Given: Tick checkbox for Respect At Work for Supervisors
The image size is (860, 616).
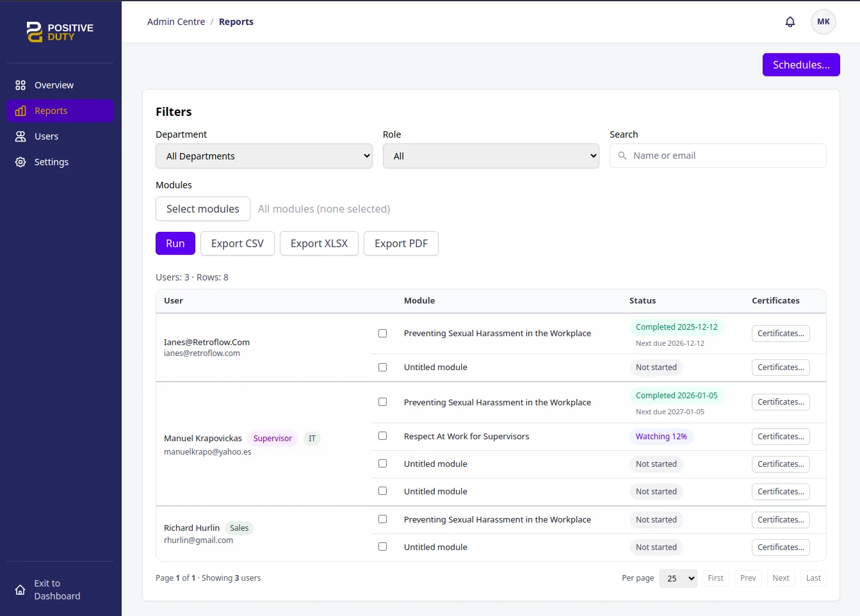Looking at the screenshot, I should pyautogui.click(x=382, y=436).
